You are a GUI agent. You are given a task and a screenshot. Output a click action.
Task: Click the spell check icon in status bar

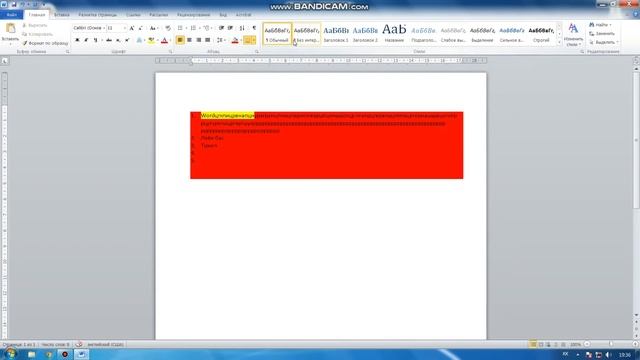pos(79,344)
